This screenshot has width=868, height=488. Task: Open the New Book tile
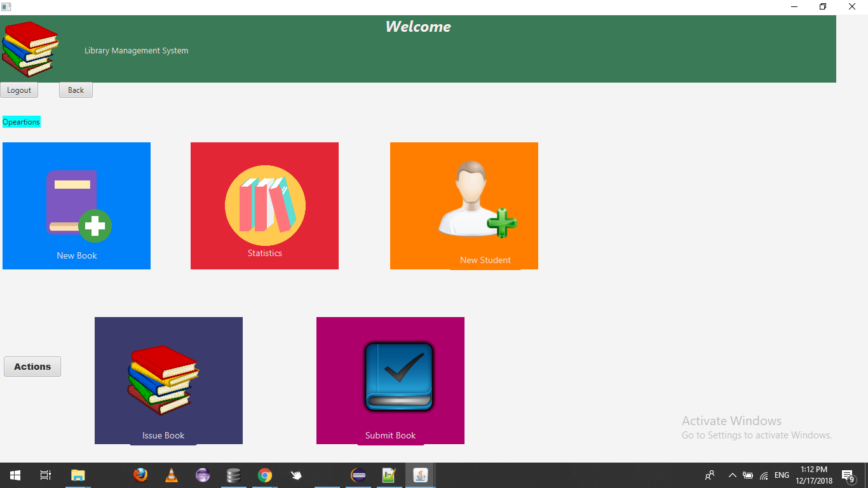(76, 205)
